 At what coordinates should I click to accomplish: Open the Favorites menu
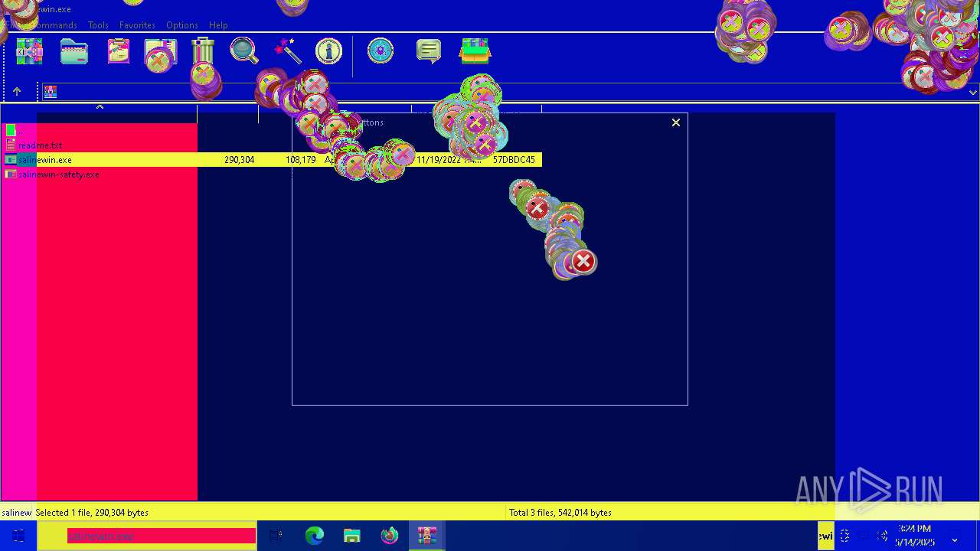(x=137, y=25)
